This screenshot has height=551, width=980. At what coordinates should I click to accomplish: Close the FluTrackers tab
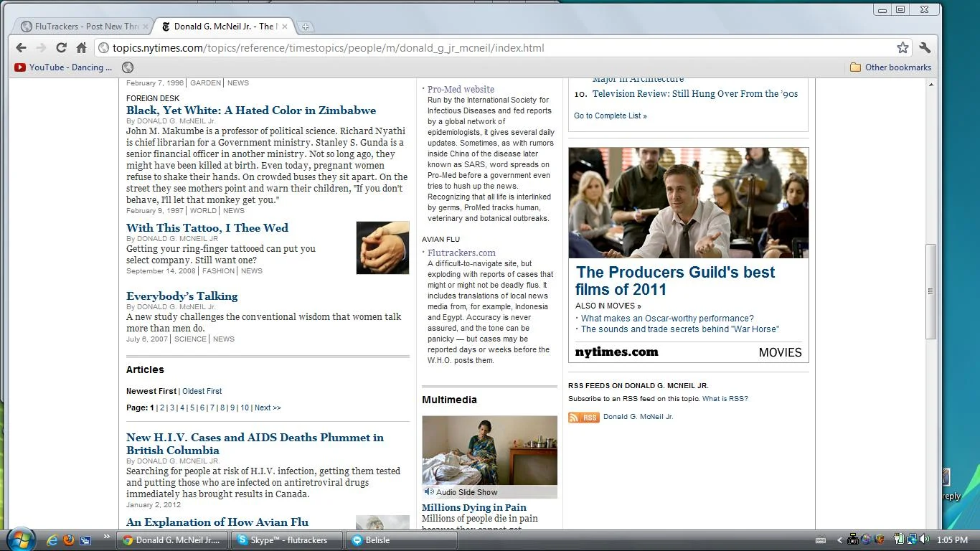(146, 27)
